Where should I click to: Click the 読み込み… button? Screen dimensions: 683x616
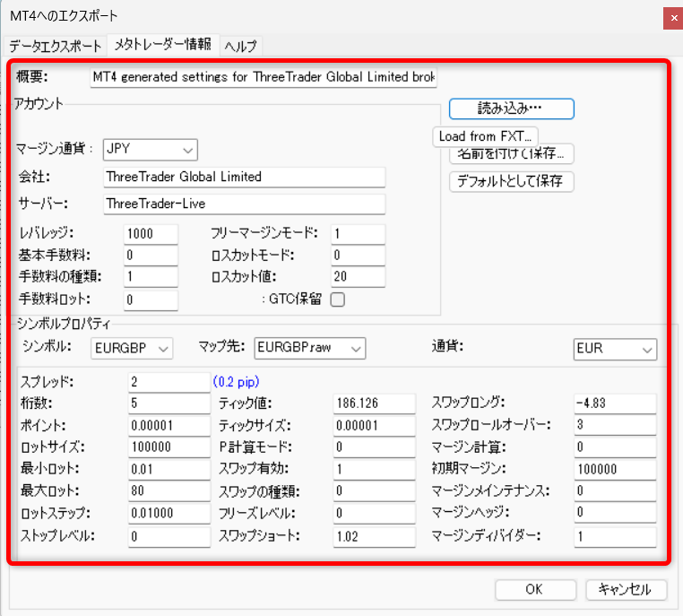(x=512, y=108)
